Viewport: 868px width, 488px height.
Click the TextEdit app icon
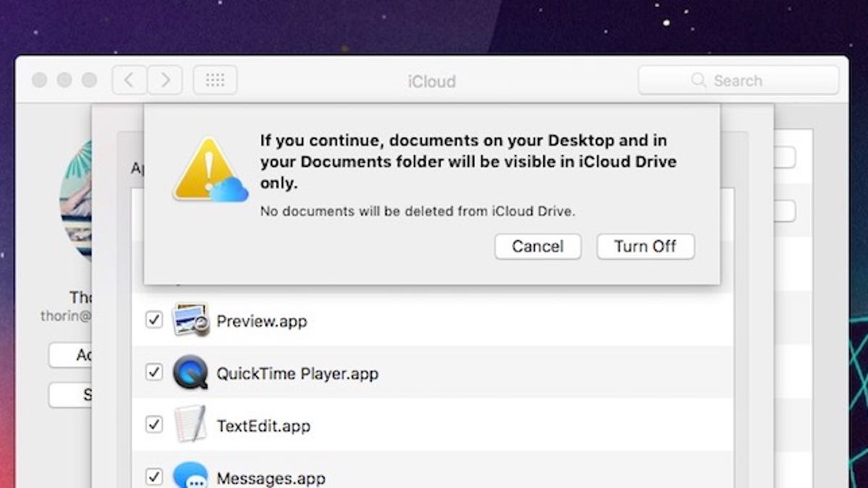pos(190,424)
